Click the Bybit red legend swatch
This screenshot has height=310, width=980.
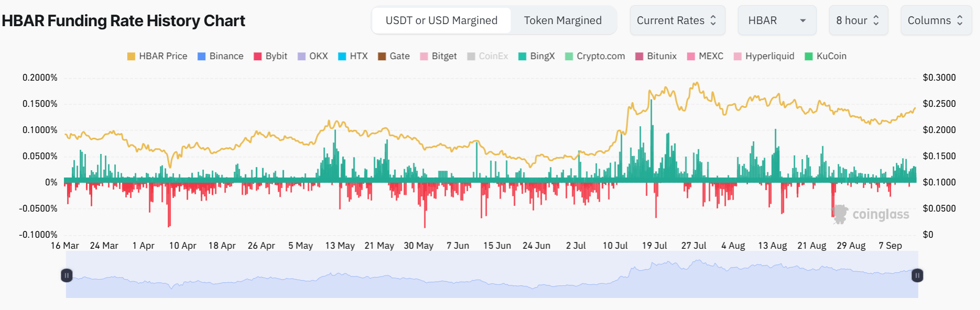tap(258, 57)
